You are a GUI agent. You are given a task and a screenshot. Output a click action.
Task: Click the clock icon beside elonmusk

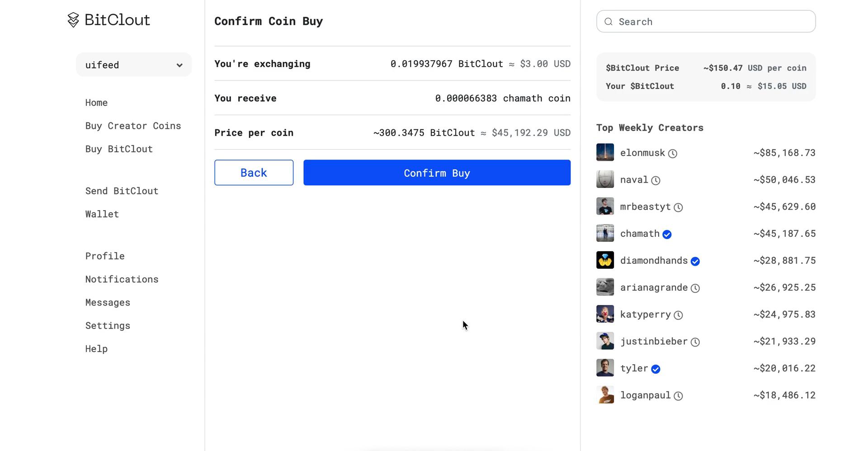click(x=673, y=154)
